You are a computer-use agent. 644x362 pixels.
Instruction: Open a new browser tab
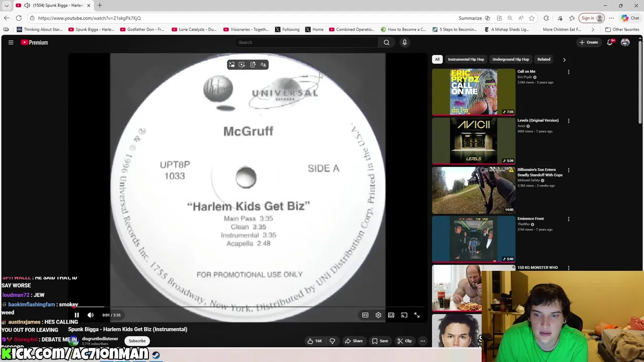point(100,6)
